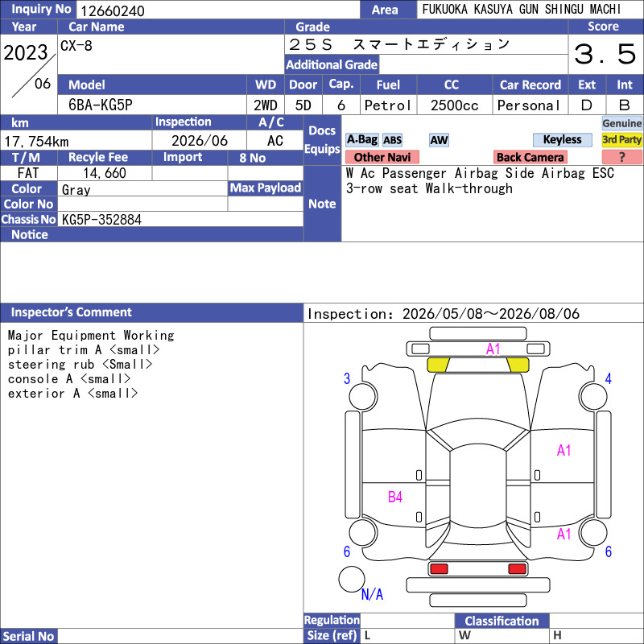
Task: Click the exterior grade D
Action: 587,105
